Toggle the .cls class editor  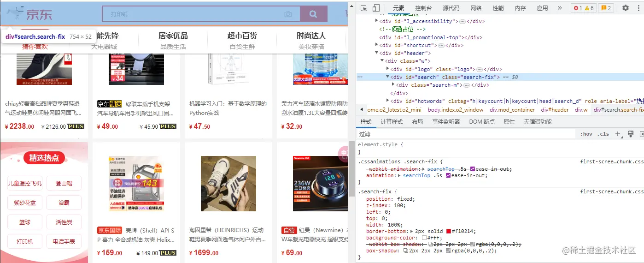tap(603, 134)
